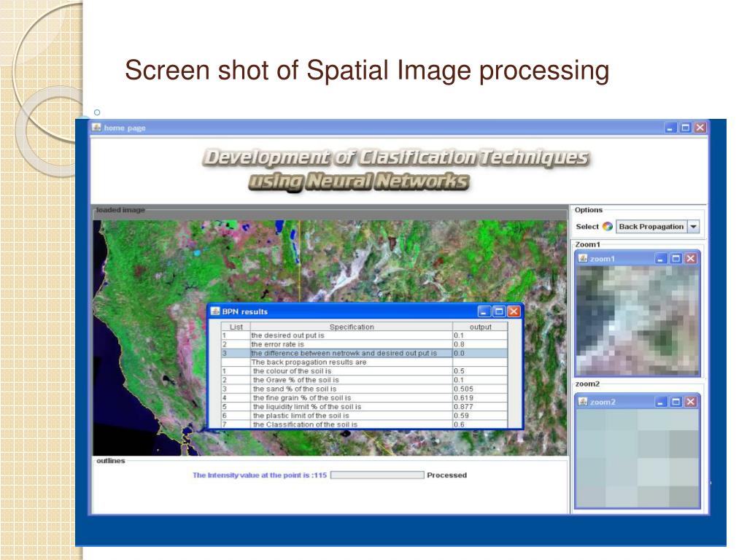Select row 'the fine grain % of the soil is'

365,397
